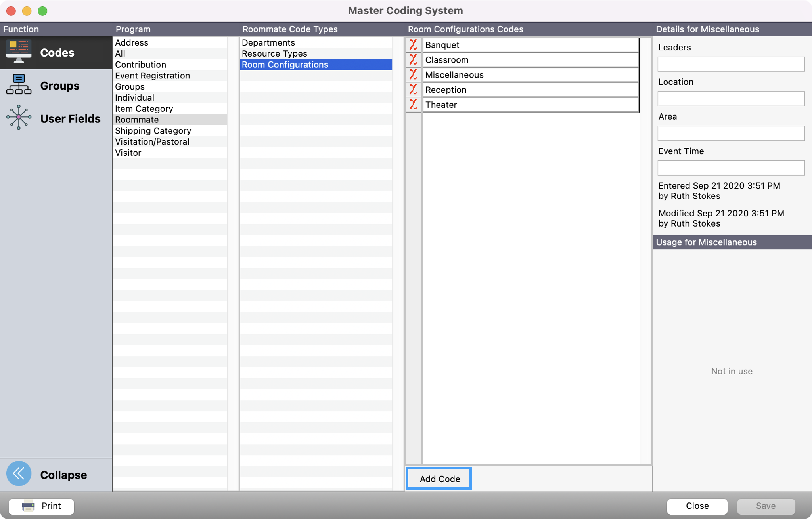Pick Visitation/Pastoral from Program list
The width and height of the screenshot is (812, 519).
pyautogui.click(x=152, y=142)
